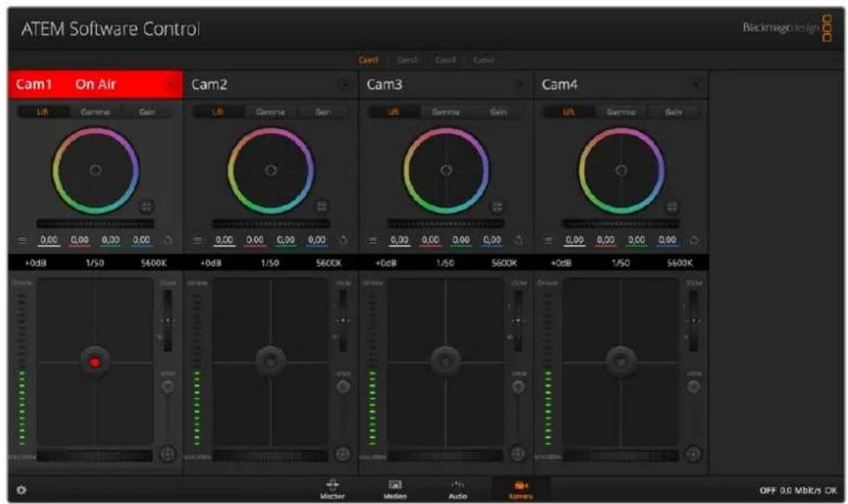
Task: Open Cam1 5600K white balance selector
Action: pyautogui.click(x=153, y=263)
